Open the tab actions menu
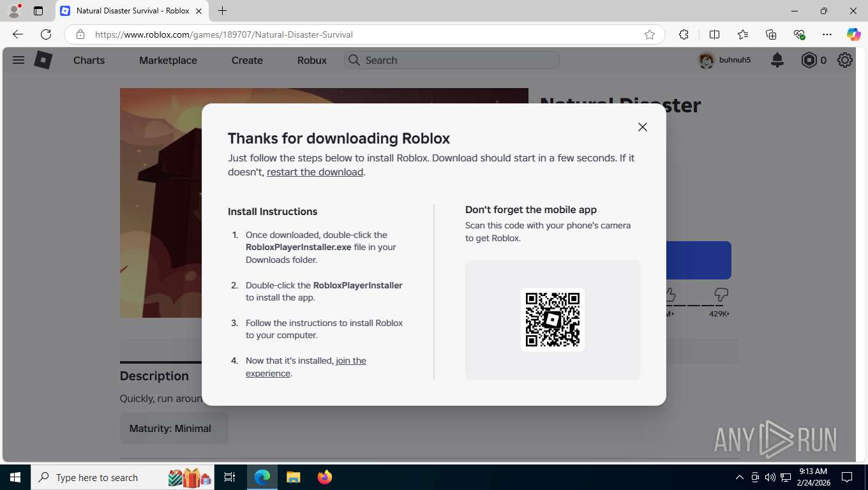This screenshot has height=490, width=868. (38, 11)
